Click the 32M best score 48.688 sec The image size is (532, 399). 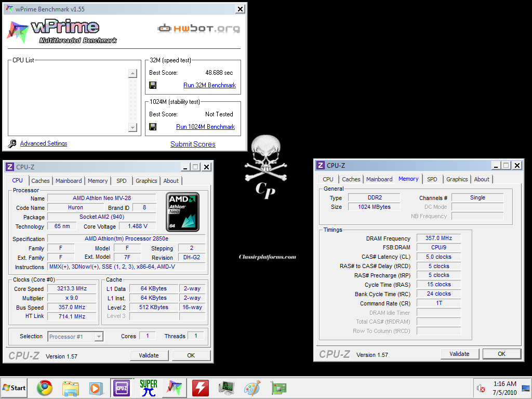click(219, 73)
